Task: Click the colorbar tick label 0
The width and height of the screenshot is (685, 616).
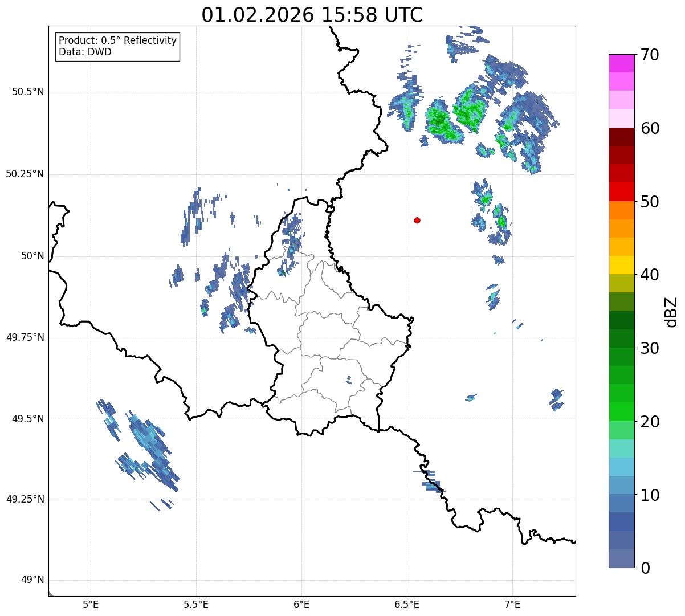Action: (x=645, y=568)
